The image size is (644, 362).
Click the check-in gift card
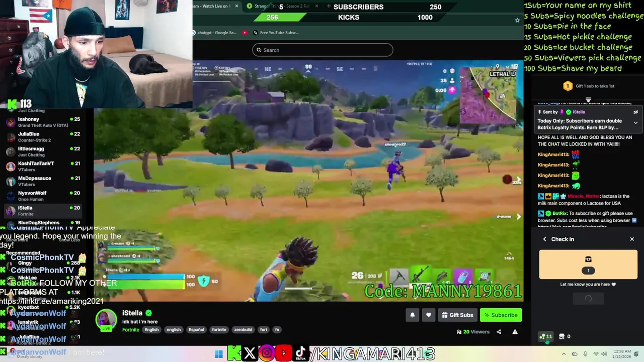point(588,264)
